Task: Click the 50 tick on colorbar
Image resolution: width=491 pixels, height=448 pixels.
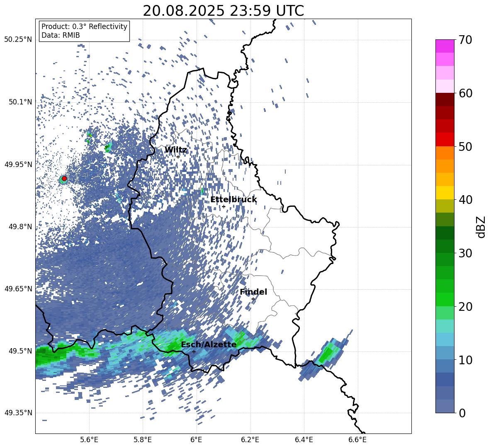Action: (x=465, y=146)
